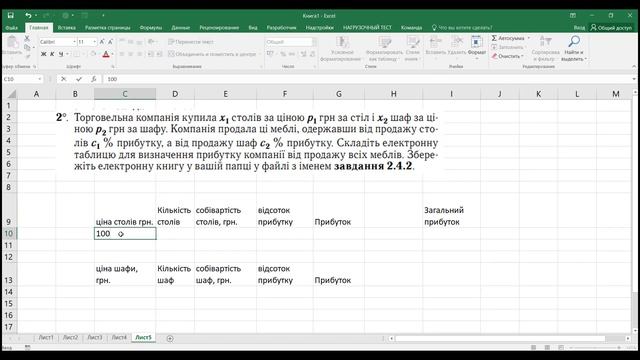Screen dimensions: 640x360
Task: Switch to Рецензирование ribbon tab
Action: (219, 28)
